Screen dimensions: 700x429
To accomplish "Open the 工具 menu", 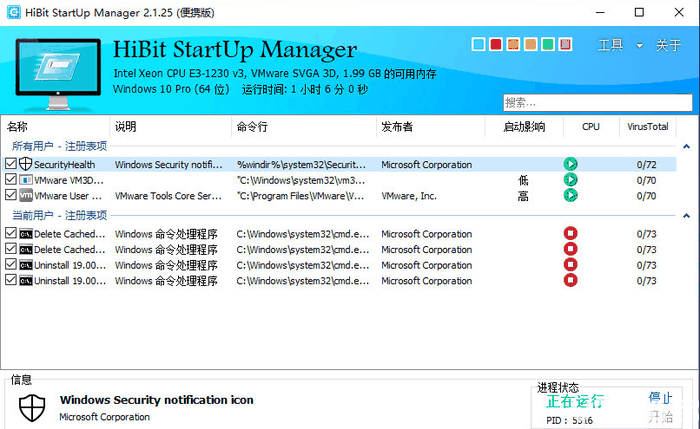I will tap(610, 45).
